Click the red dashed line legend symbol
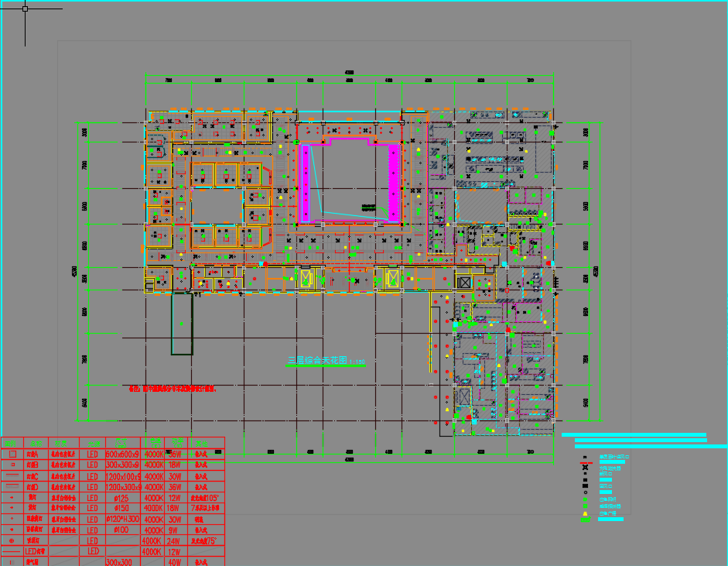 coord(586,463)
